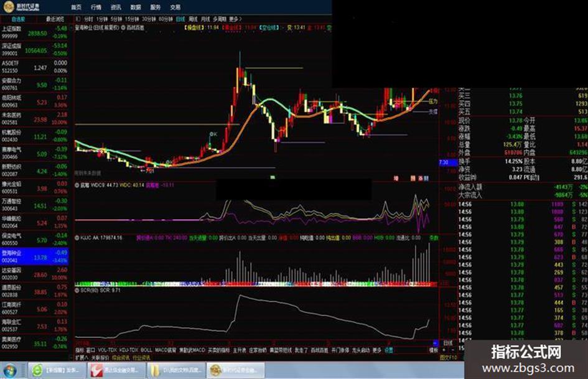Expand the 扩展 panel at bottom
588x379 pixels.
point(82,358)
